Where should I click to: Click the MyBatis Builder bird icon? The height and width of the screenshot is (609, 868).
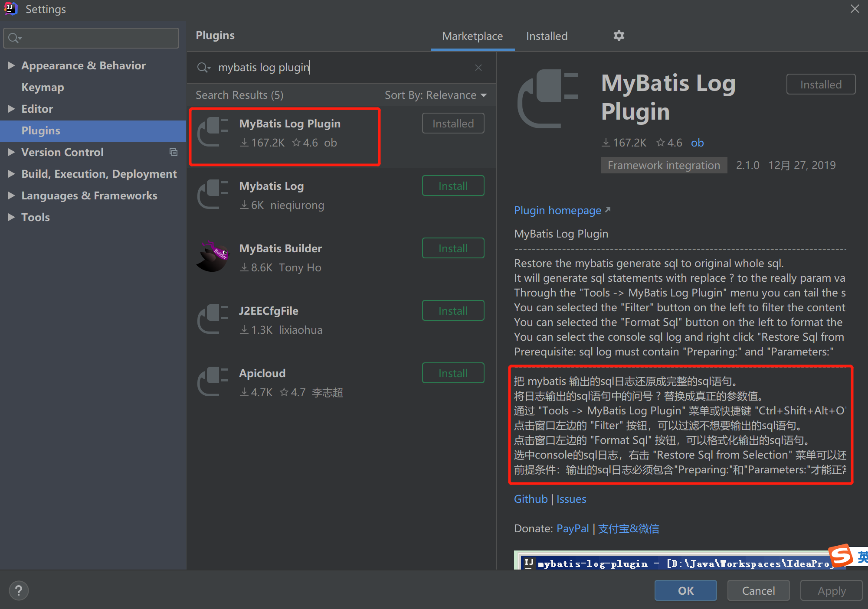pyautogui.click(x=213, y=257)
